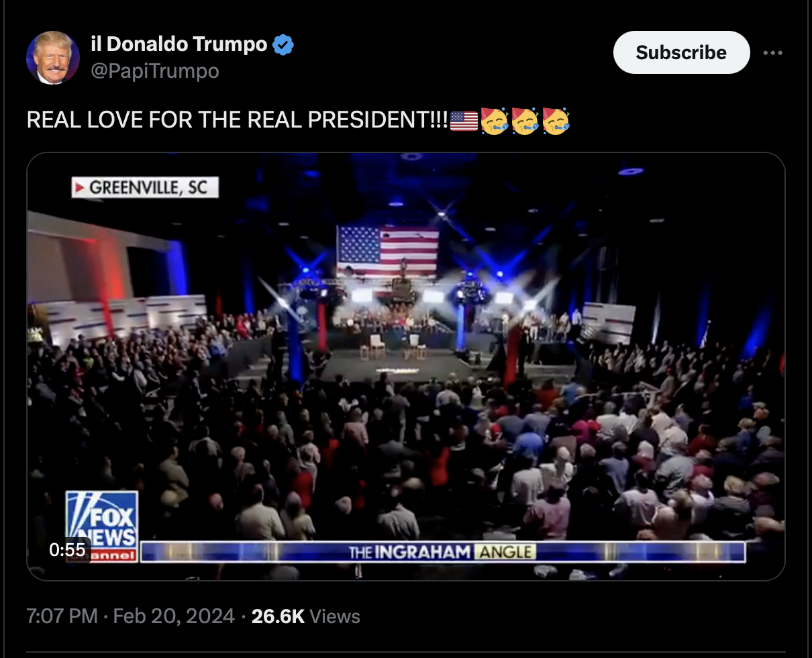Open the three-dot more options menu

pos(772,52)
